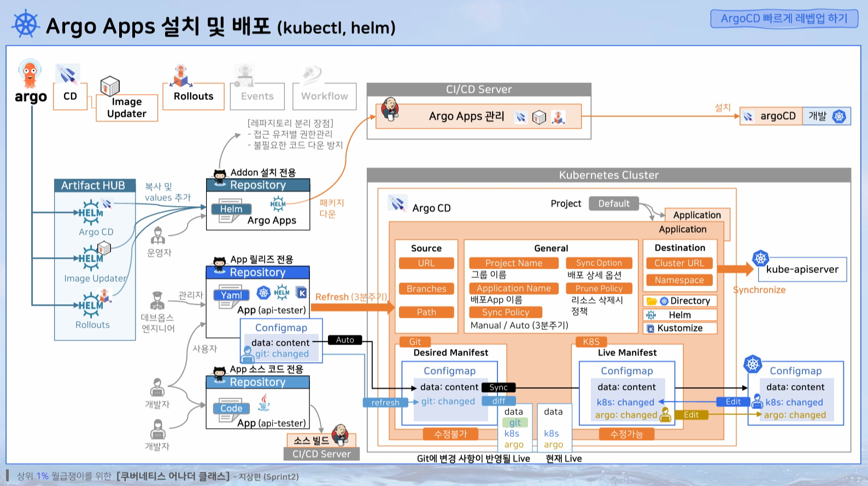This screenshot has height=486, width=868.
Task: Click the blue Edit tag
Action: click(733, 401)
